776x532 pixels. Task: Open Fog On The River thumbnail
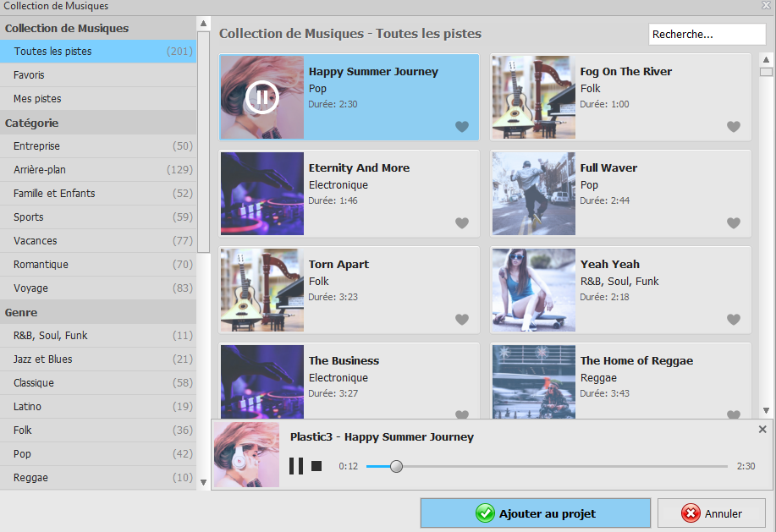[x=533, y=97]
